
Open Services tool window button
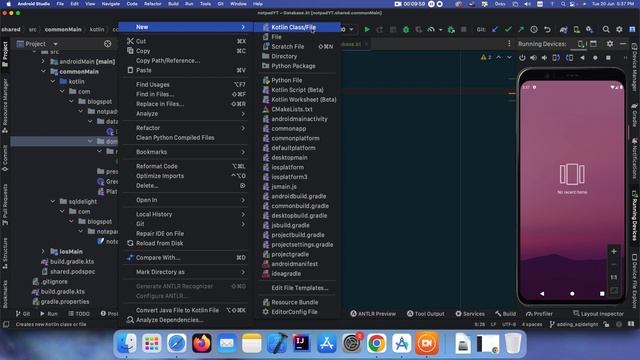point(470,313)
